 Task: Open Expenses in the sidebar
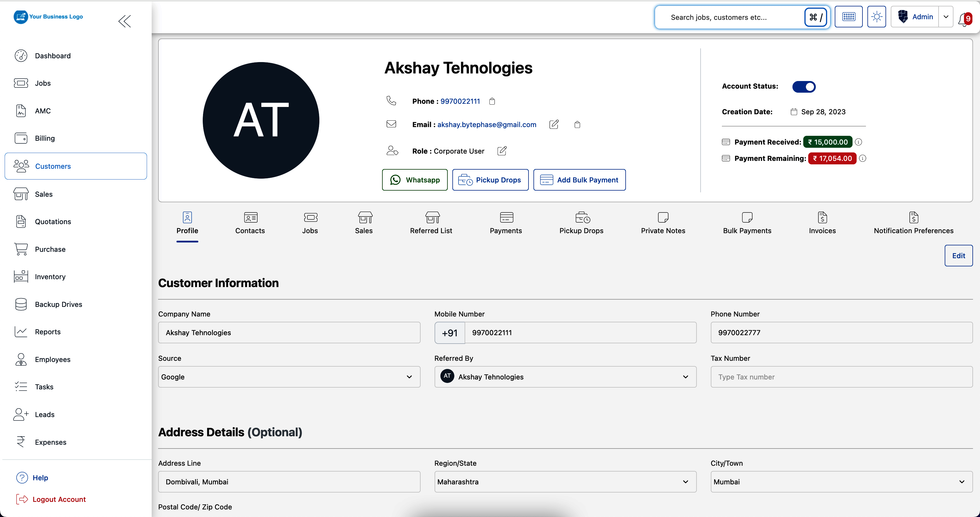click(x=76, y=442)
